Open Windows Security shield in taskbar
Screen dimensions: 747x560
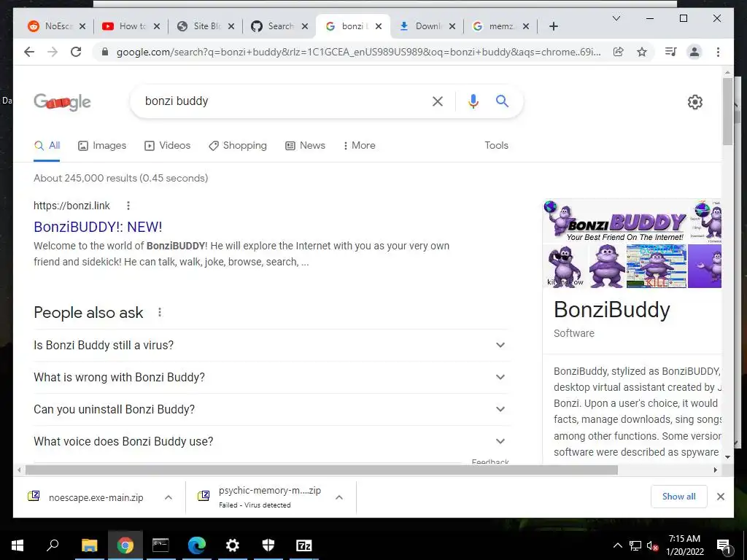[268, 545]
